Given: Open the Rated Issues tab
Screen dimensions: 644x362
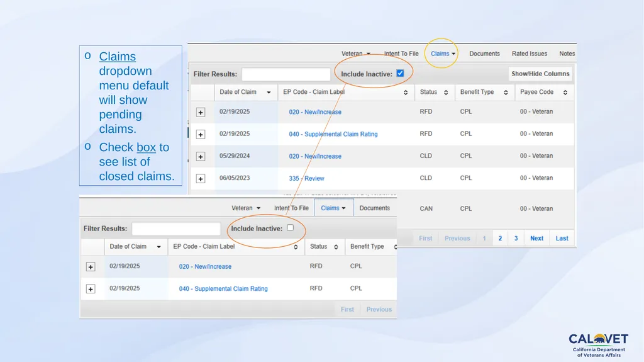Looking at the screenshot, I should coord(530,54).
